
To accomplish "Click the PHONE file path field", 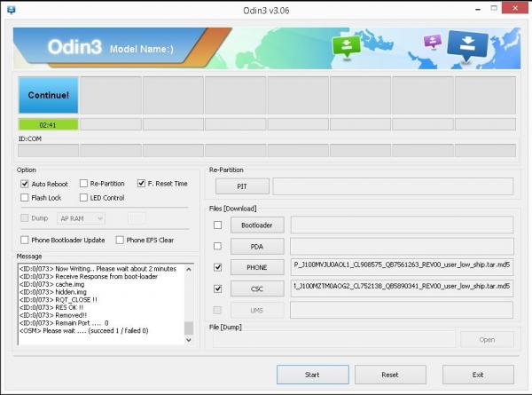I will 401,267.
